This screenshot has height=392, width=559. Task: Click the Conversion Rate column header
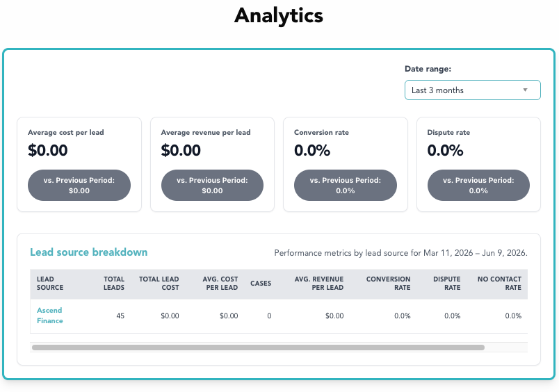388,284
